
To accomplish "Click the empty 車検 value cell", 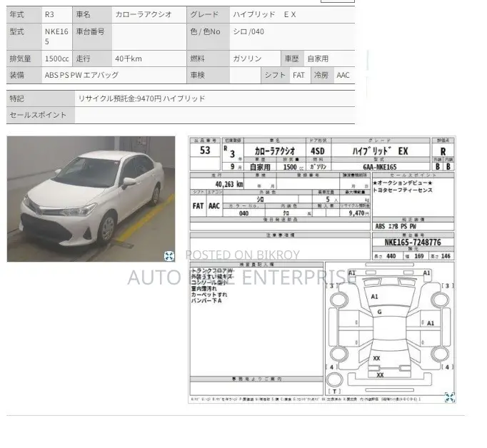I will tap(245, 75).
